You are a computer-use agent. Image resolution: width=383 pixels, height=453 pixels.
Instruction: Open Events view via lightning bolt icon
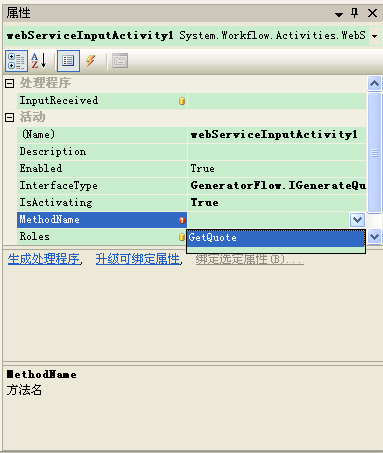[x=91, y=61]
